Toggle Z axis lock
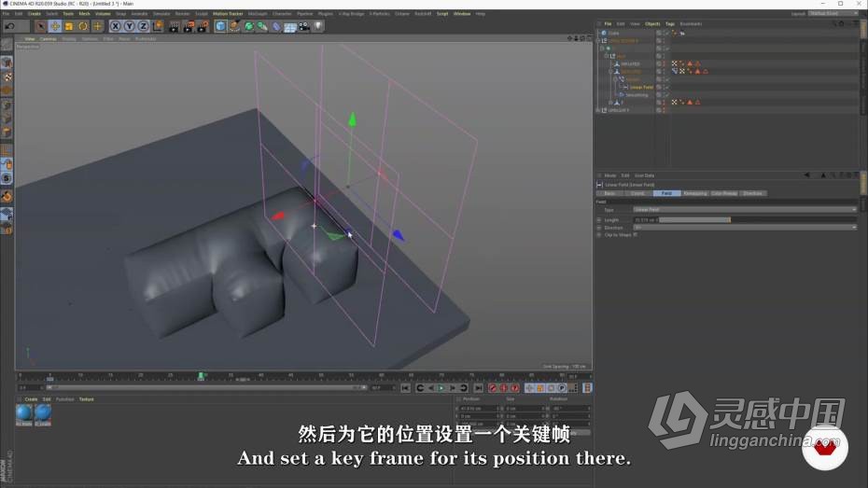 coord(143,26)
